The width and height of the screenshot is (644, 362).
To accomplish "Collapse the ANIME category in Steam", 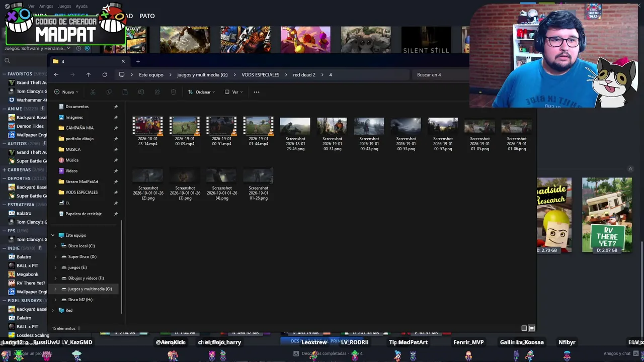I will (x=5, y=109).
